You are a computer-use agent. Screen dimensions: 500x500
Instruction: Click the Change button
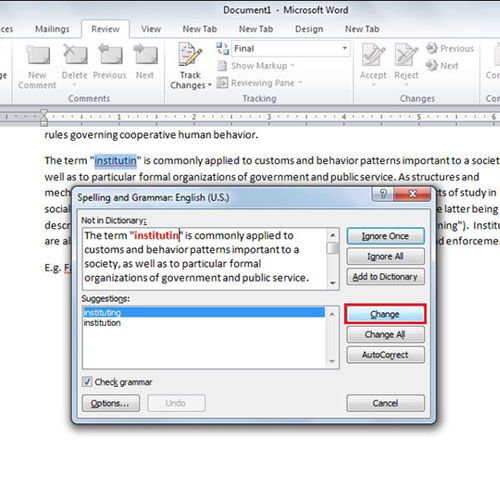point(385,314)
